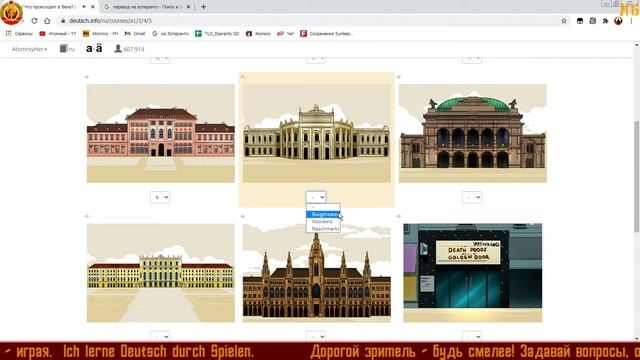Viewport: 640px width, 360px height.
Task: Open the red F bookmark
Action: (327, 33)
